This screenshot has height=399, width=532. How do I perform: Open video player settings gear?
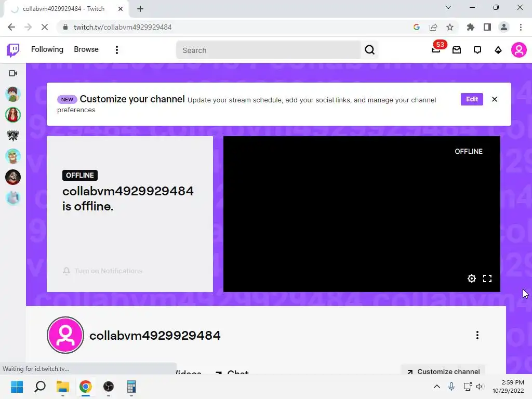(471, 278)
